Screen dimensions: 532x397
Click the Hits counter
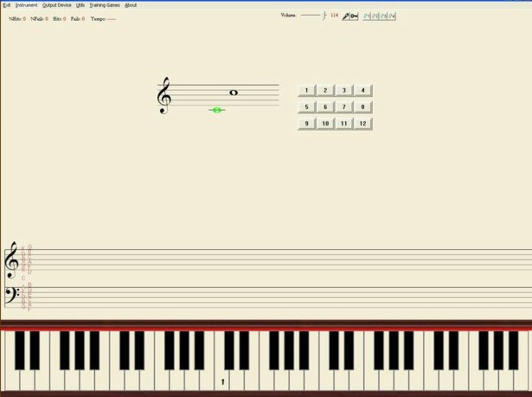pyautogui.click(x=60, y=19)
